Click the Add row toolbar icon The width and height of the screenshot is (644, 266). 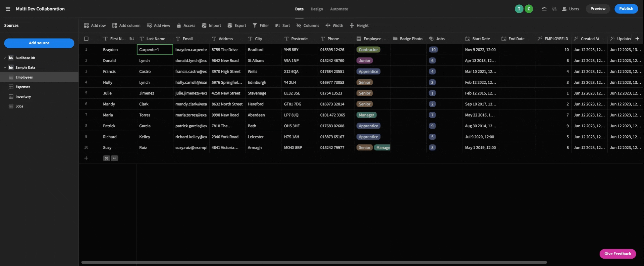86,26
